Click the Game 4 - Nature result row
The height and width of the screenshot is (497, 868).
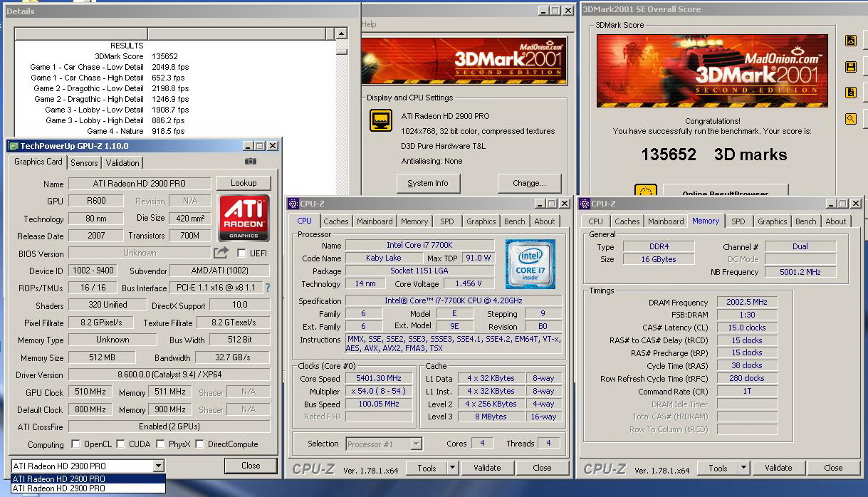tap(135, 131)
